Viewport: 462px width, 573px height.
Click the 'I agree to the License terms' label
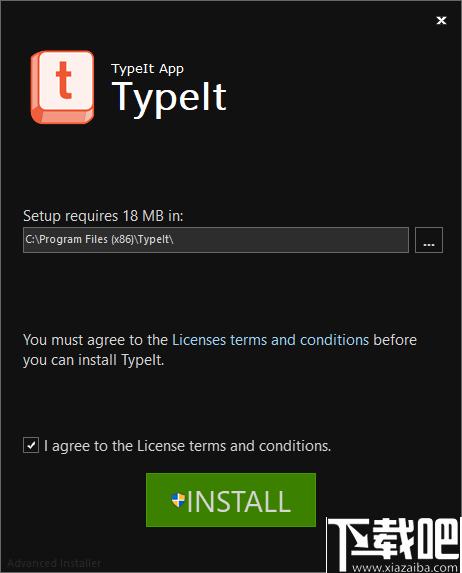pos(187,446)
